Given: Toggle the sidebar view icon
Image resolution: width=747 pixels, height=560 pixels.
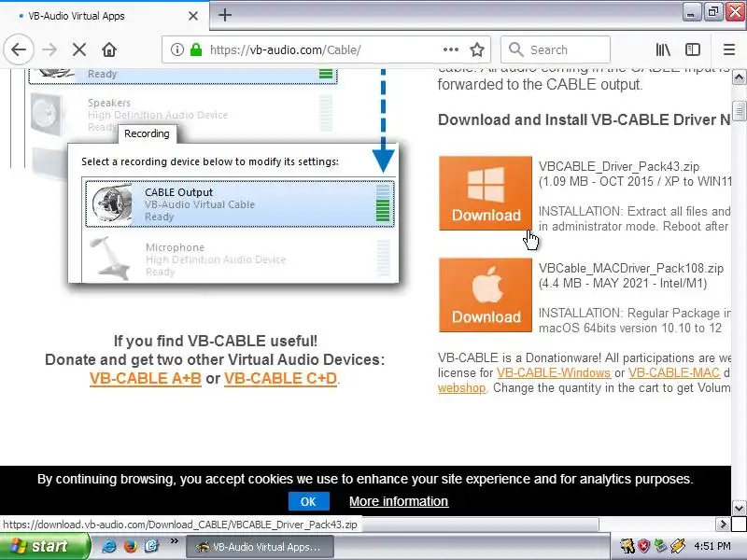Looking at the screenshot, I should 693,49.
